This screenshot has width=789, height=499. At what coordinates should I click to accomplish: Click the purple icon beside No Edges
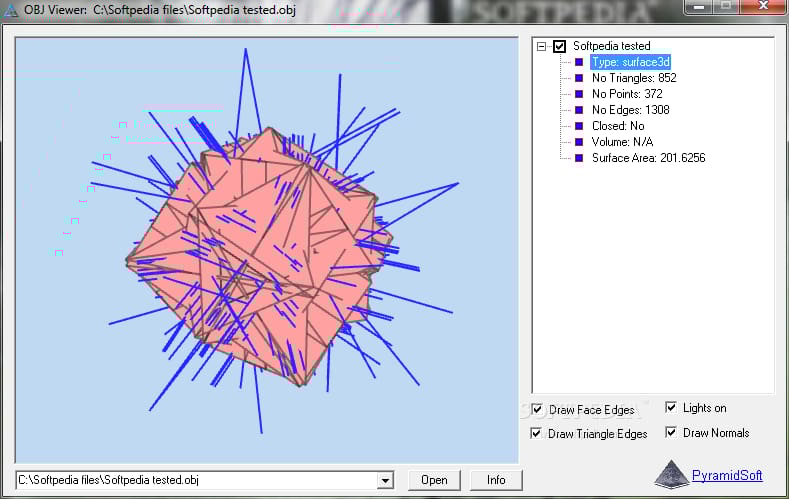click(x=579, y=110)
